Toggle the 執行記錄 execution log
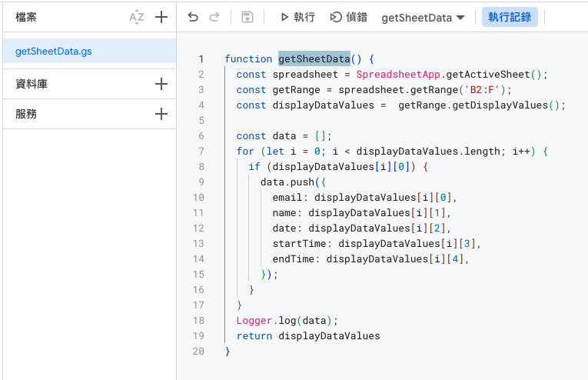Screen dimensions: 588x380 (510, 17)
